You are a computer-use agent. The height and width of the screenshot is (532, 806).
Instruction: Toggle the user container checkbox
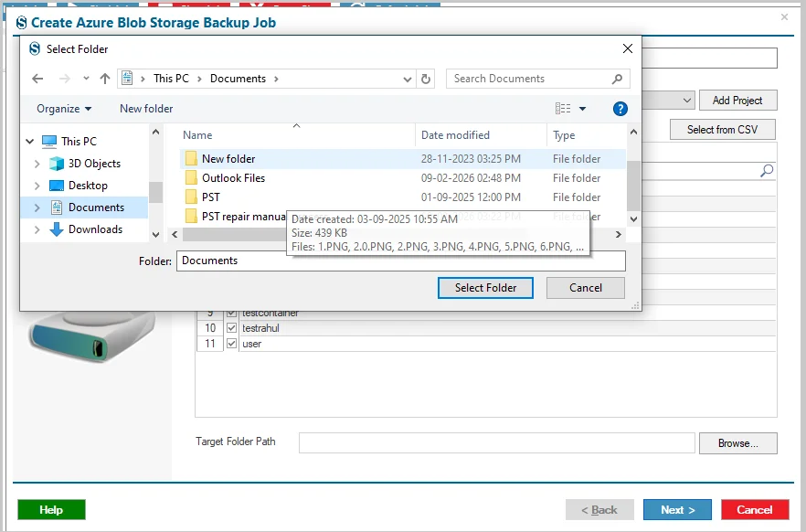click(x=232, y=344)
